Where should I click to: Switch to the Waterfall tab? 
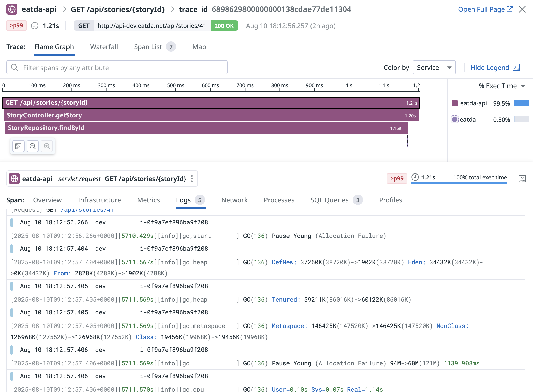(104, 47)
